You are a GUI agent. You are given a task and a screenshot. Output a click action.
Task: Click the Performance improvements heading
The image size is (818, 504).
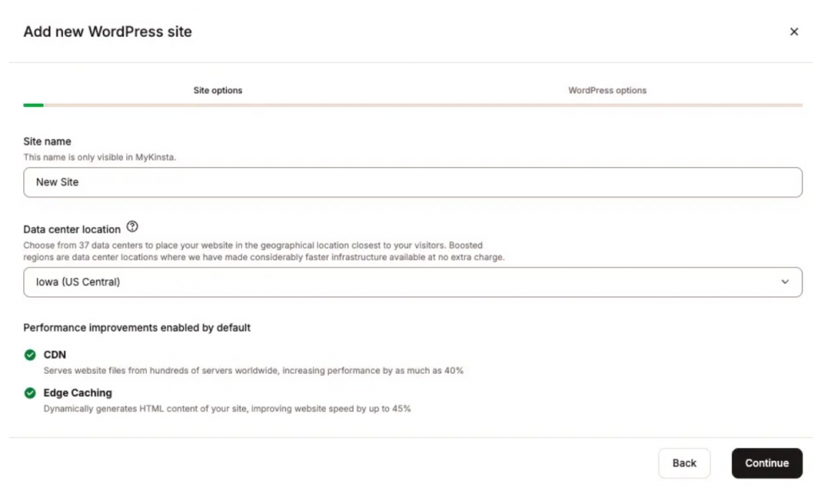[x=137, y=327]
